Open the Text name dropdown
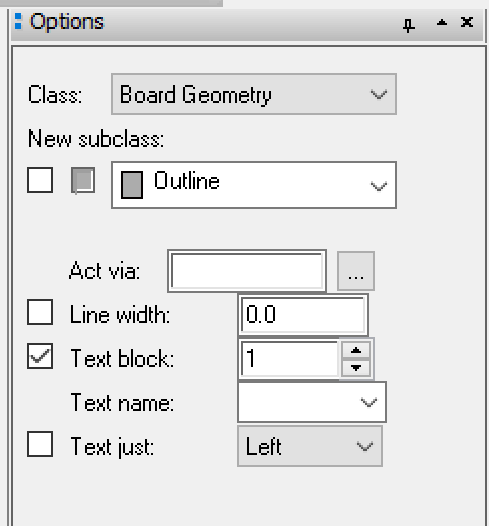The height and width of the screenshot is (526, 489). 312,402
